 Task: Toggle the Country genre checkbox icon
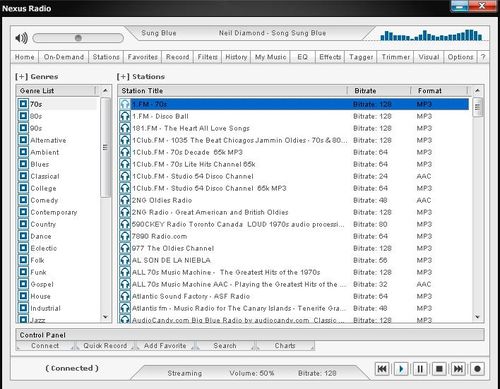(x=23, y=224)
